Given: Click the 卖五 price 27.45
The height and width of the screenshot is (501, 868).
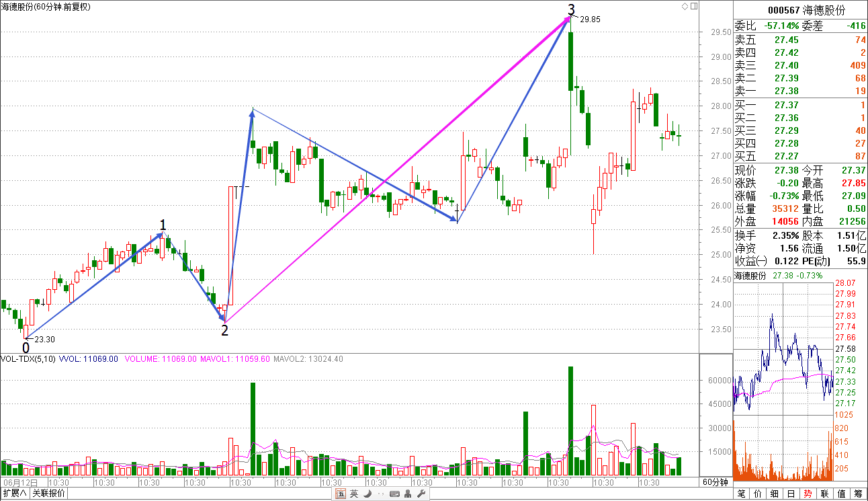Looking at the screenshot, I should (786, 40).
